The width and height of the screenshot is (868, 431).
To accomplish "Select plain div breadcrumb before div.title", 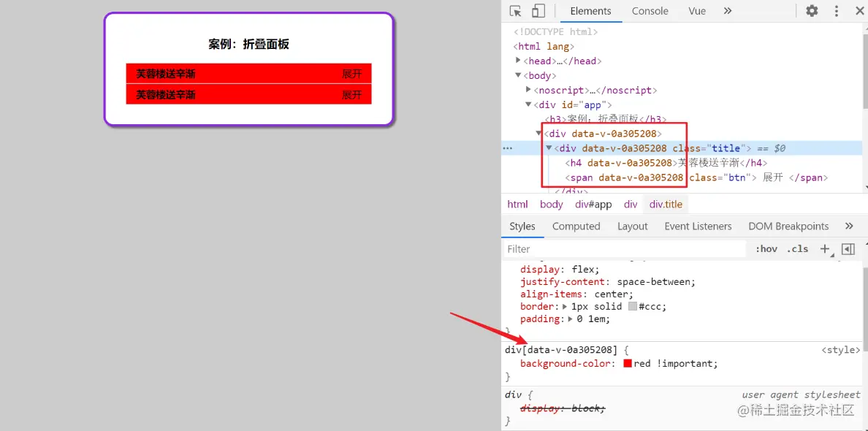I will click(x=631, y=204).
